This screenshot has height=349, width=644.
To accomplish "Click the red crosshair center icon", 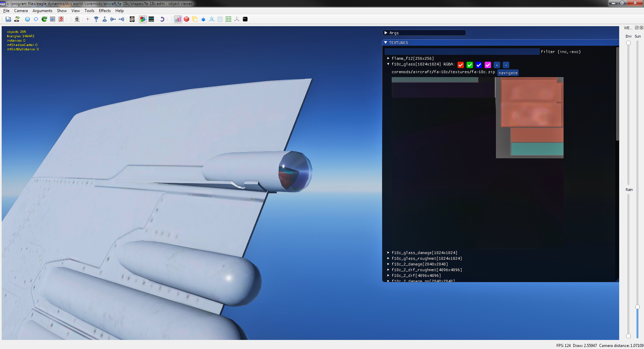I will 88,19.
